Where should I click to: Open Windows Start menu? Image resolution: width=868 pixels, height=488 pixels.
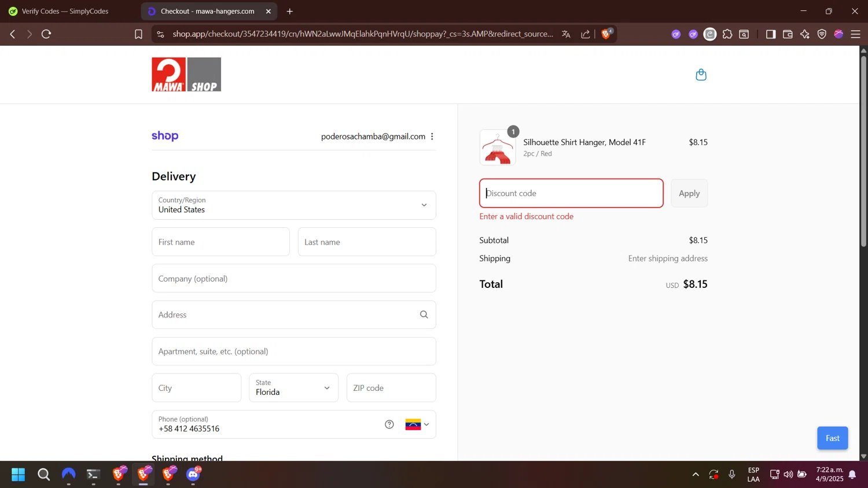click(x=18, y=475)
